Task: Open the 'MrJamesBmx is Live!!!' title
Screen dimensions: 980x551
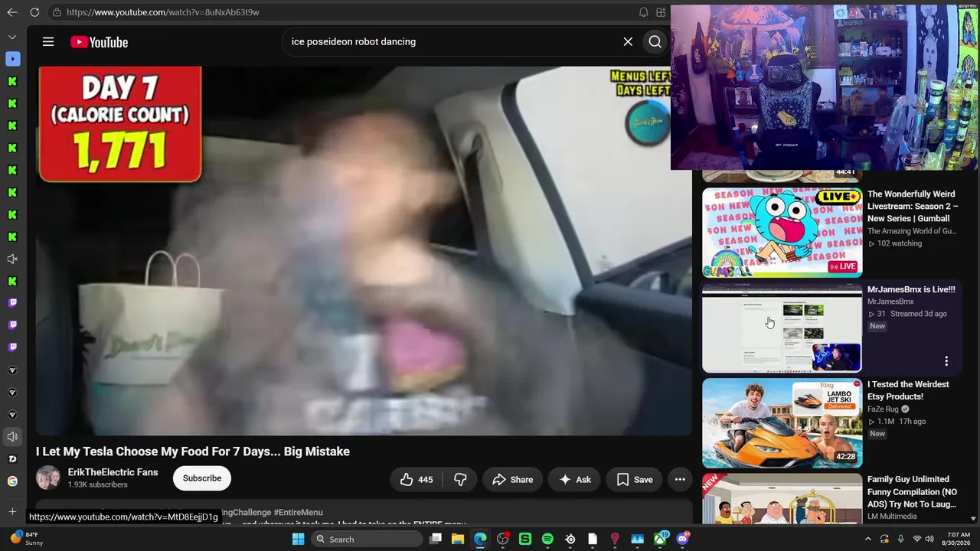Action: pyautogui.click(x=911, y=289)
